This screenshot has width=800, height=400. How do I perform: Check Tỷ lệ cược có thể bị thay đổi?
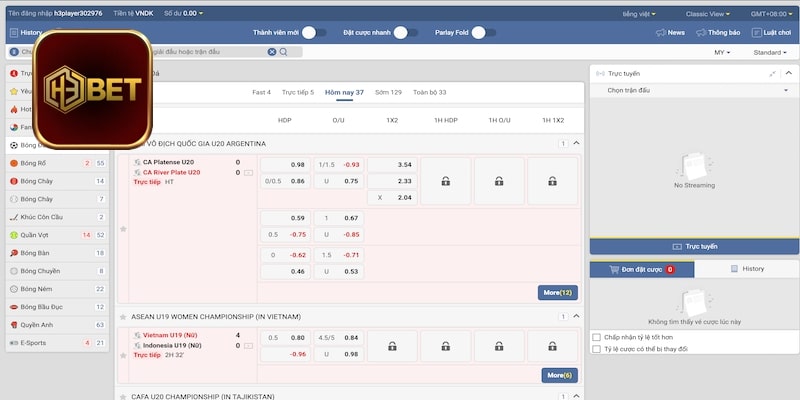click(596, 349)
